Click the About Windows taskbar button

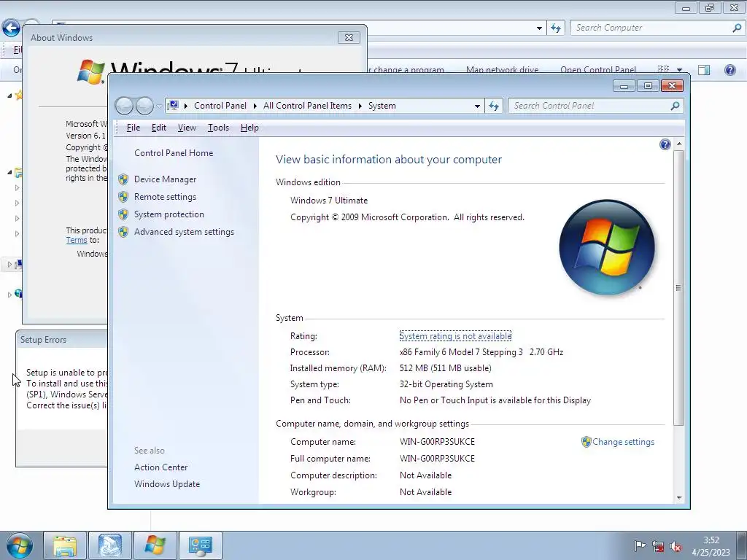pyautogui.click(x=155, y=545)
